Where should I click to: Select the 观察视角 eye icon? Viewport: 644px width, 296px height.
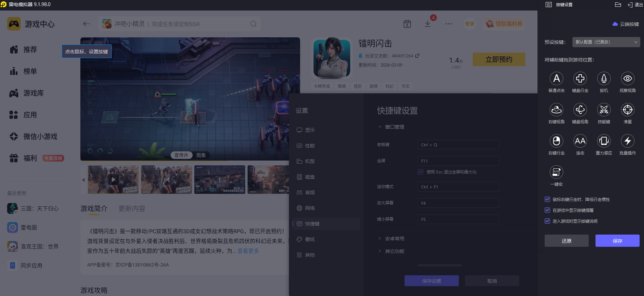coord(627,78)
